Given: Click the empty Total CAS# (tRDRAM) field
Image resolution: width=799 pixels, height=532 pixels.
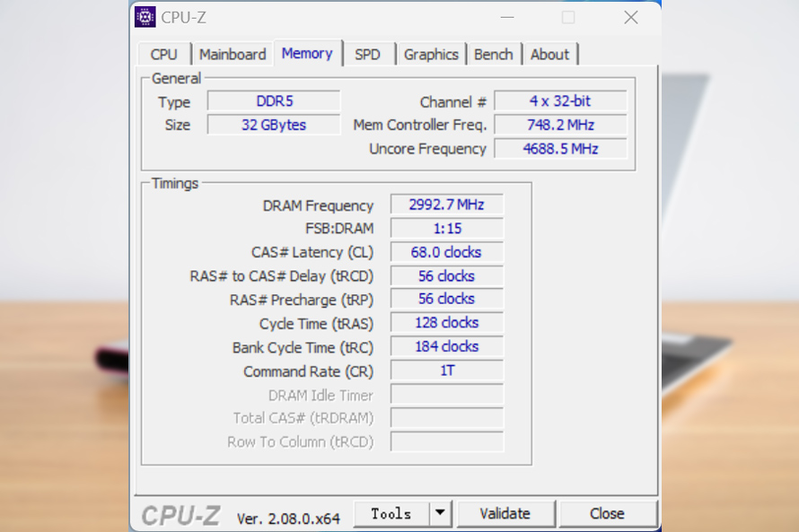Looking at the screenshot, I should click(447, 418).
